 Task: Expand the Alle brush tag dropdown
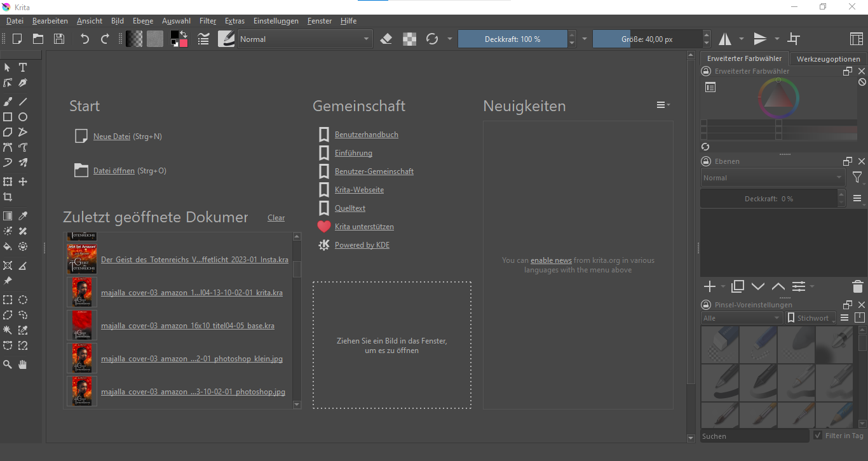(742, 317)
